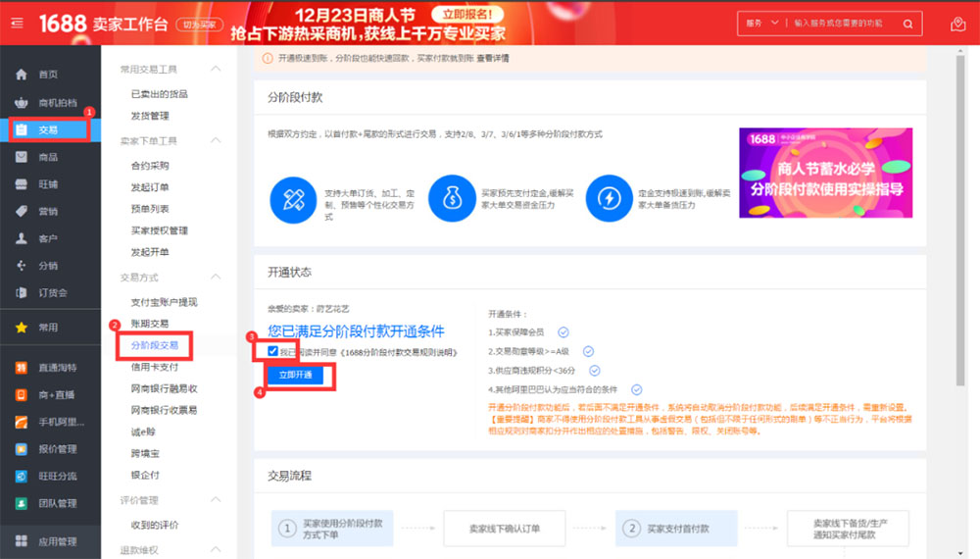Open 常用 star icon in sidebar
The height and width of the screenshot is (559, 980).
coord(22,327)
